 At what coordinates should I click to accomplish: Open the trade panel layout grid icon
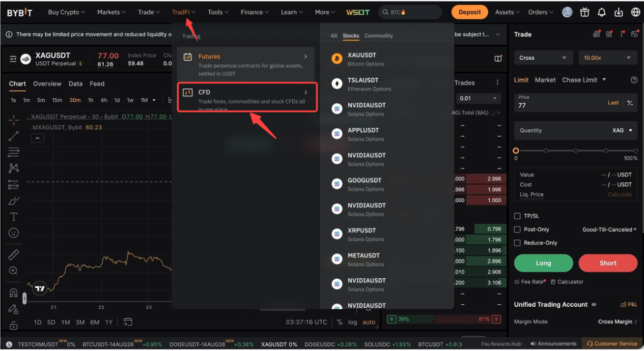click(x=609, y=34)
